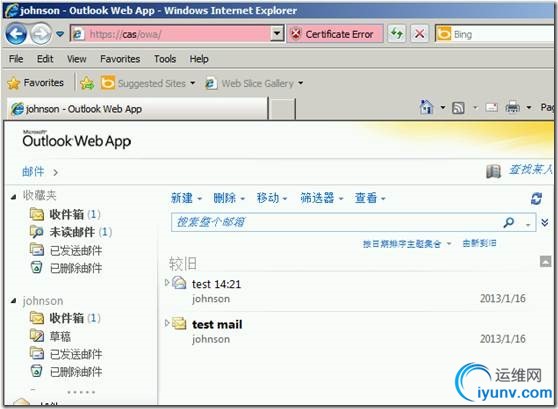
Task: Open the Edit menu
Action: click(45, 59)
